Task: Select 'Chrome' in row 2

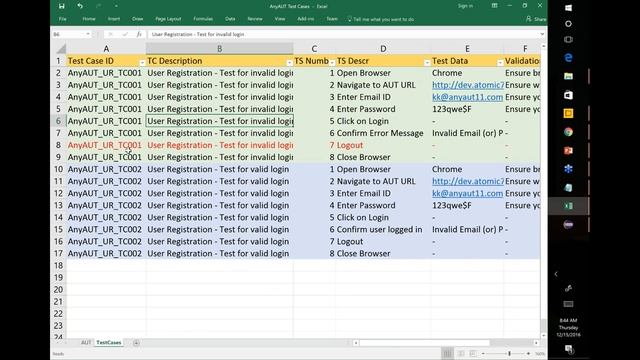Action: point(467,73)
